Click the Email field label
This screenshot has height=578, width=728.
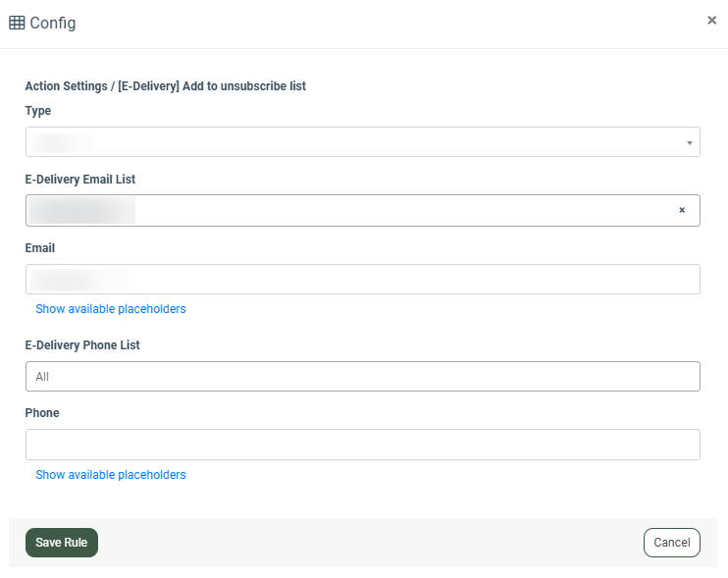[x=40, y=248]
